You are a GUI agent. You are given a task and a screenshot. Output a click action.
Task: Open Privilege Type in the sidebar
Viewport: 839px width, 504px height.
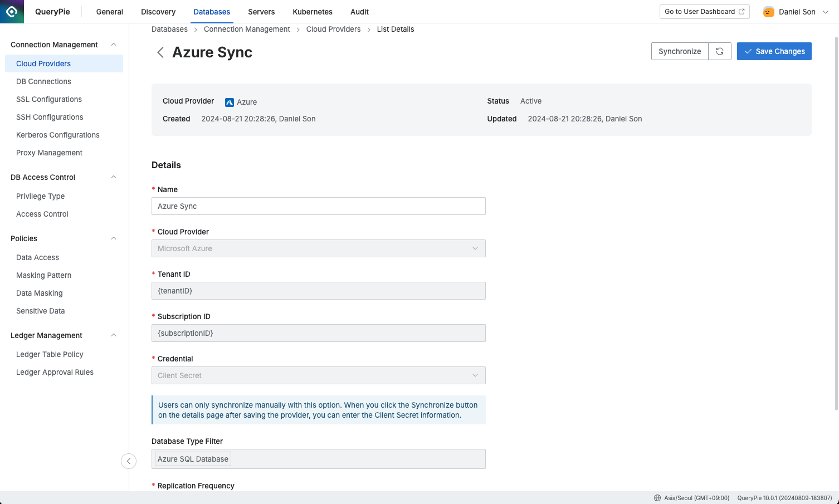[x=64, y=196]
